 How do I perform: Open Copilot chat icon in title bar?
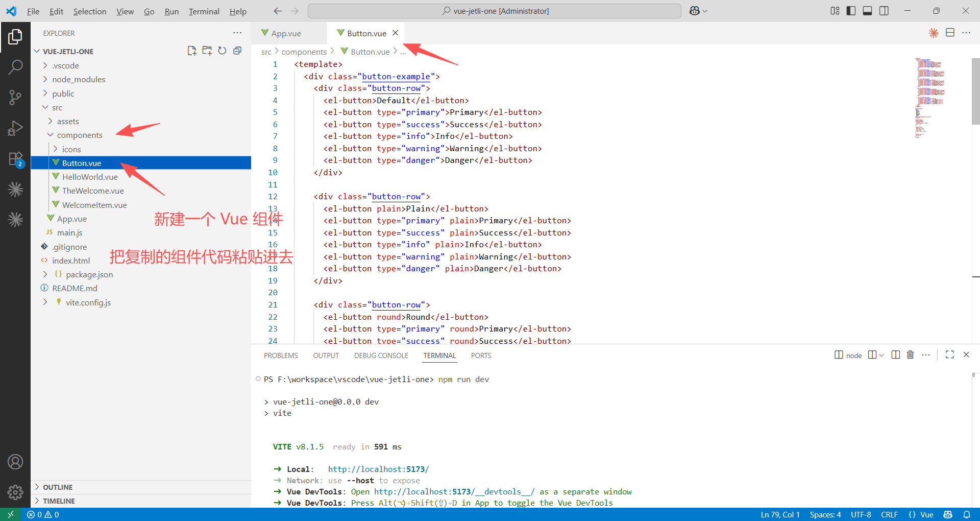point(694,11)
